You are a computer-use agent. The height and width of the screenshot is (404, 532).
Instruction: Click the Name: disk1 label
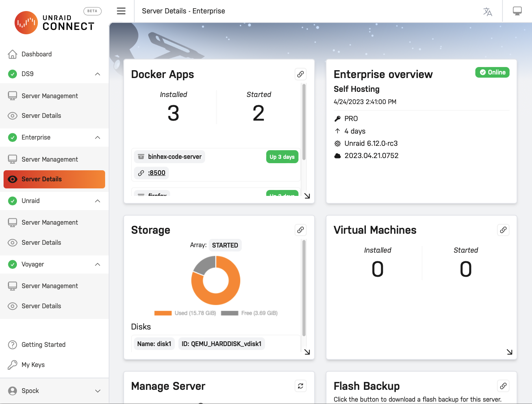[x=154, y=344]
